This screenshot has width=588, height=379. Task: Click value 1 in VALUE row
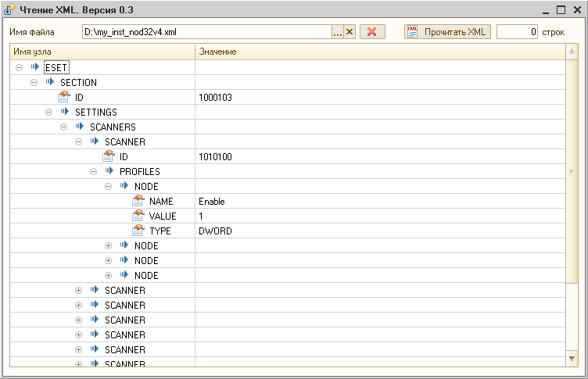(201, 216)
